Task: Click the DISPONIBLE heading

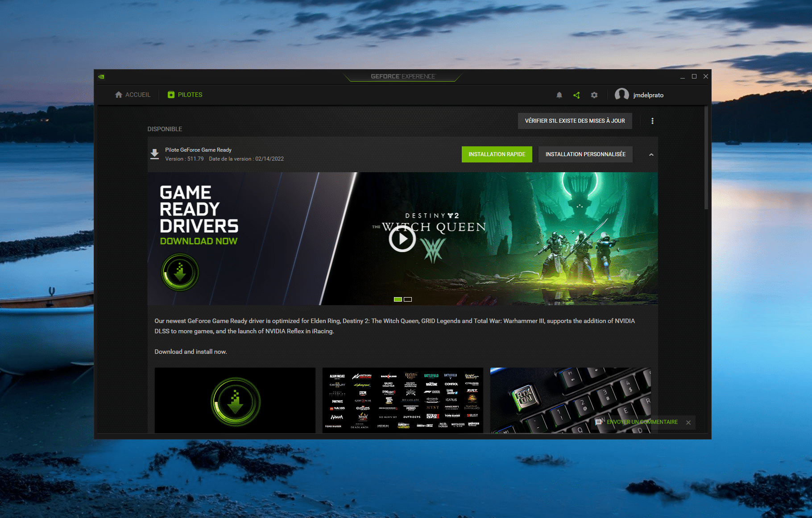Action: (165, 129)
